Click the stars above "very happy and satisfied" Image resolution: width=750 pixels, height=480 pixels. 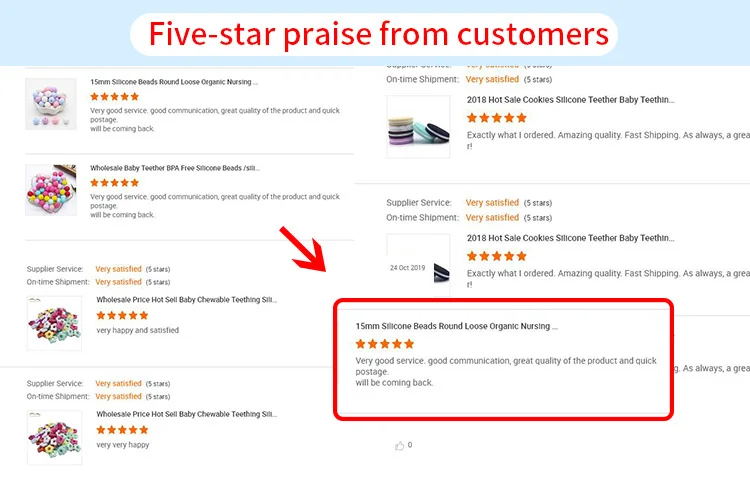click(x=122, y=315)
